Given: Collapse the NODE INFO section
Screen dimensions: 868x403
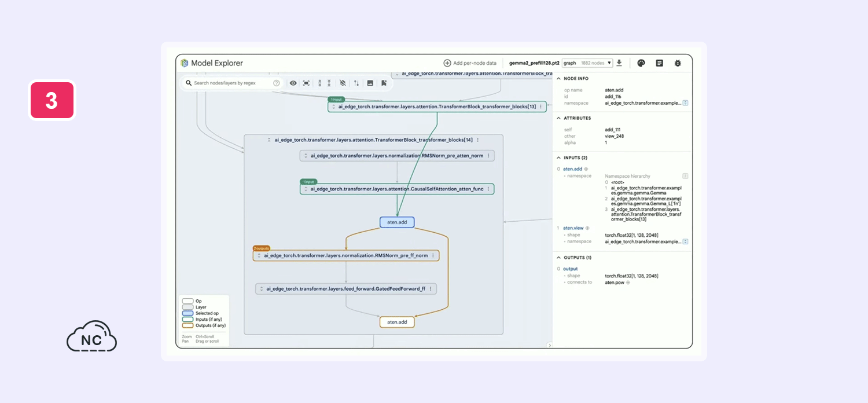Looking at the screenshot, I should (x=558, y=78).
